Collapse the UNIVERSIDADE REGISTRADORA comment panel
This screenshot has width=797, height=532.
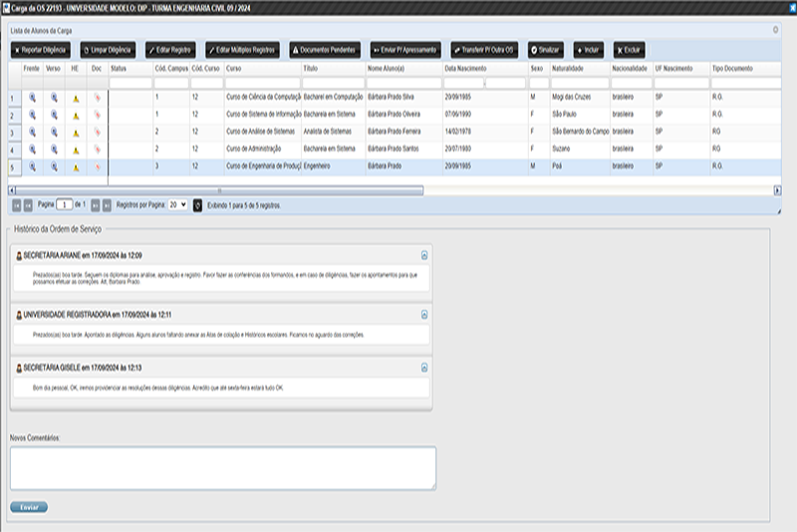tap(424, 314)
